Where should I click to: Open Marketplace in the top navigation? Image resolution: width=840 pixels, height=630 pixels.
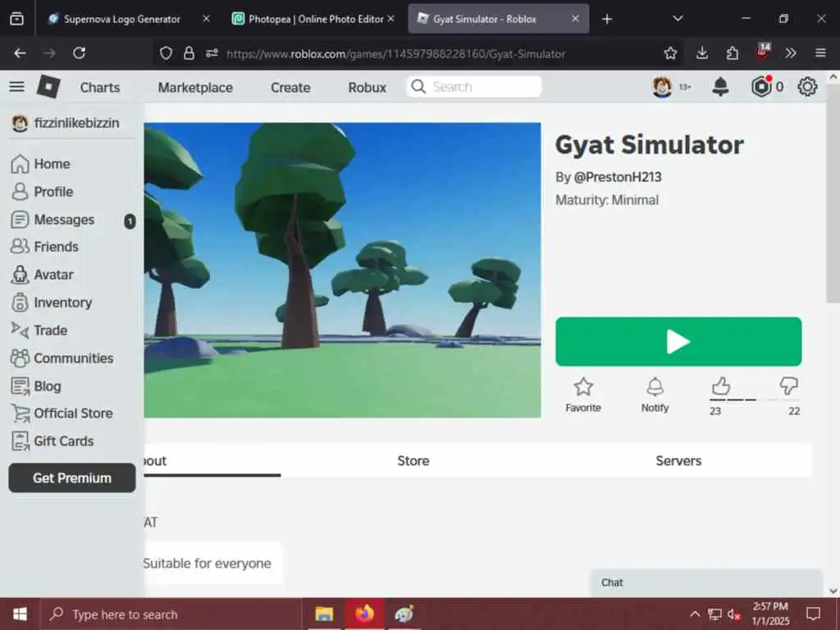[195, 87]
